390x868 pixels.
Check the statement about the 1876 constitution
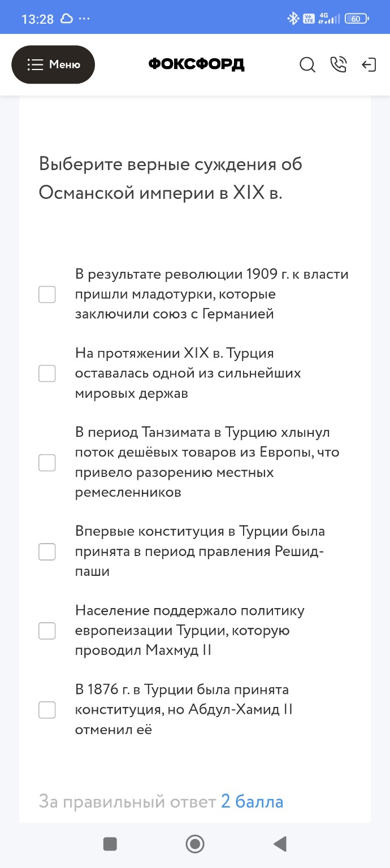point(47,710)
